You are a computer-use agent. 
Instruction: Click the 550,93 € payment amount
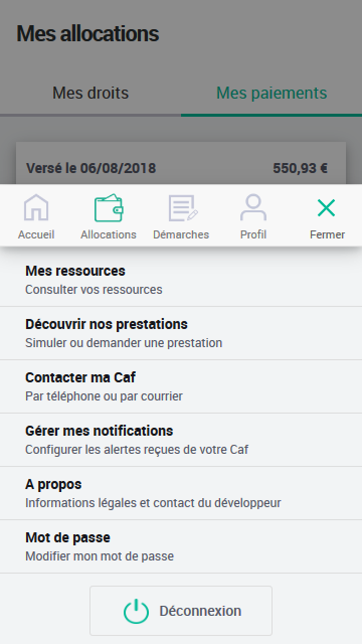(300, 168)
